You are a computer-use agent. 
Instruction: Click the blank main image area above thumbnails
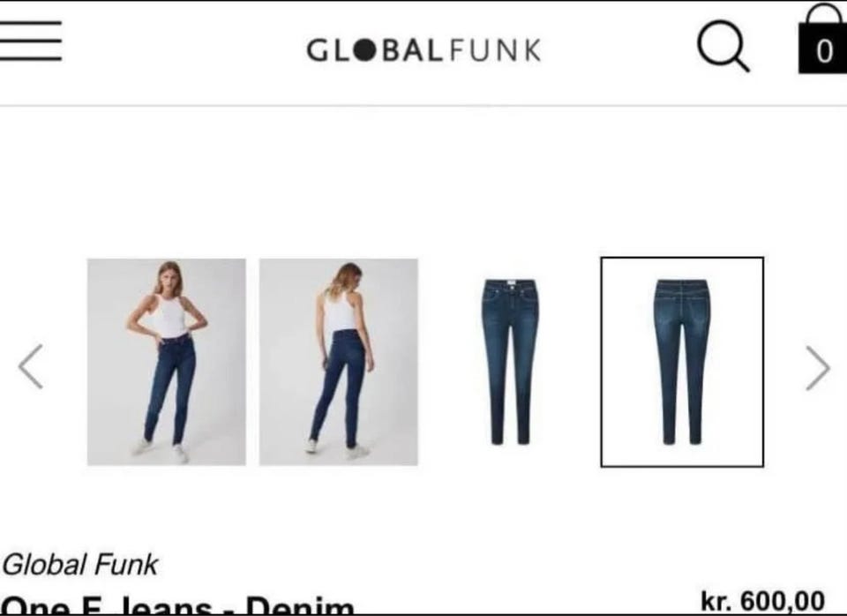coord(423,181)
